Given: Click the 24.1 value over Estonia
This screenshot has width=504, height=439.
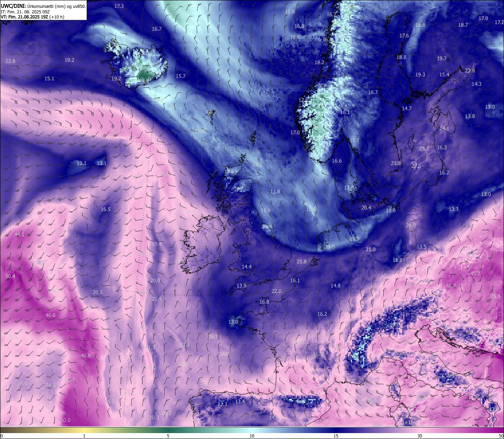Looking at the screenshot, I should click(444, 129).
